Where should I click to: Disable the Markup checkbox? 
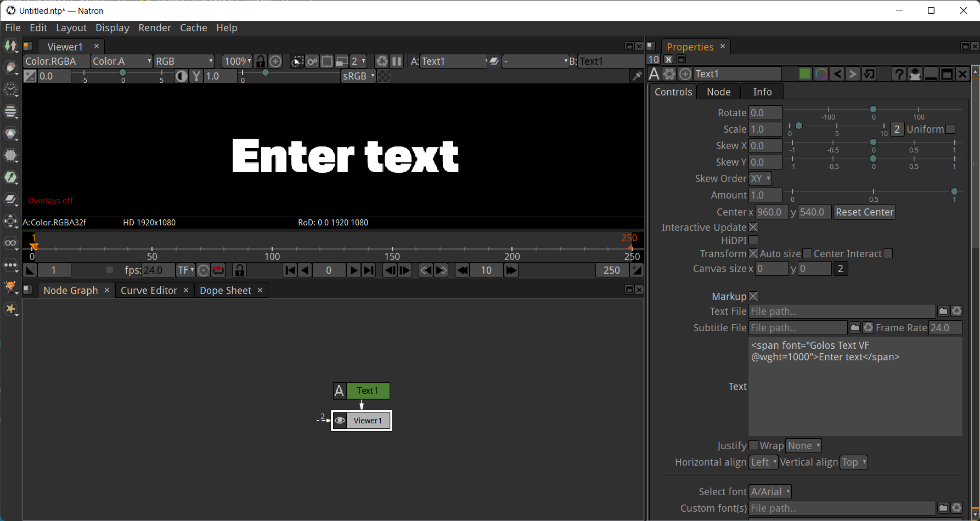(x=753, y=297)
